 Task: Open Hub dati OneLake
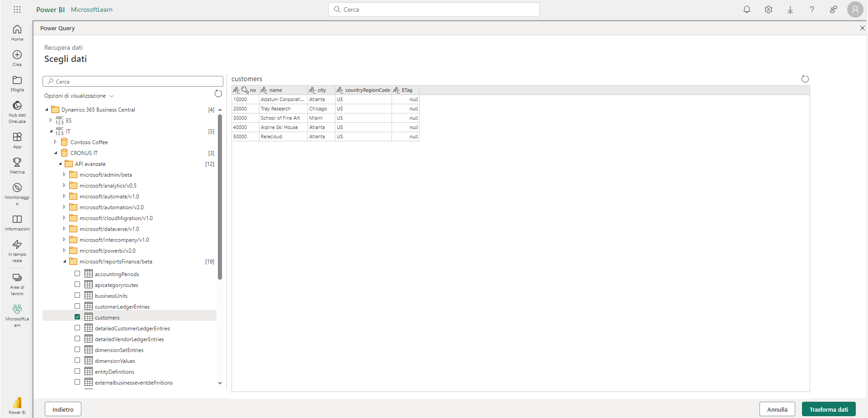point(17,112)
